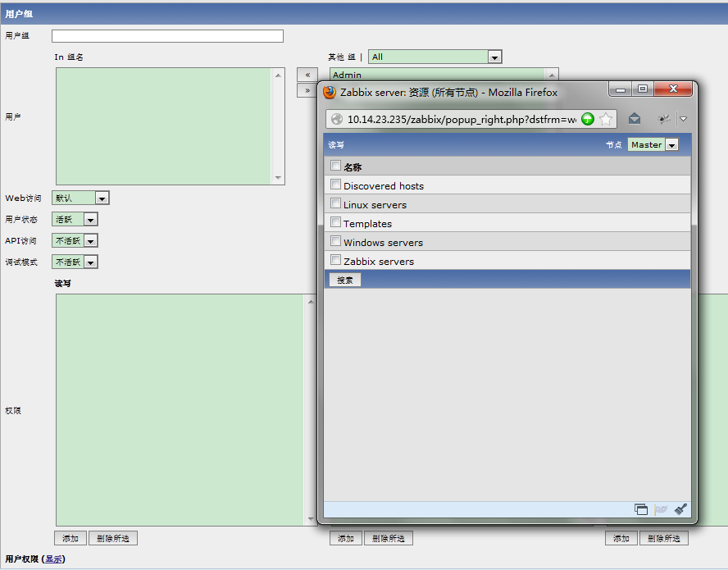This screenshot has width=728, height=570.
Task: Click the rightmost 添加 button
Action: 621,538
